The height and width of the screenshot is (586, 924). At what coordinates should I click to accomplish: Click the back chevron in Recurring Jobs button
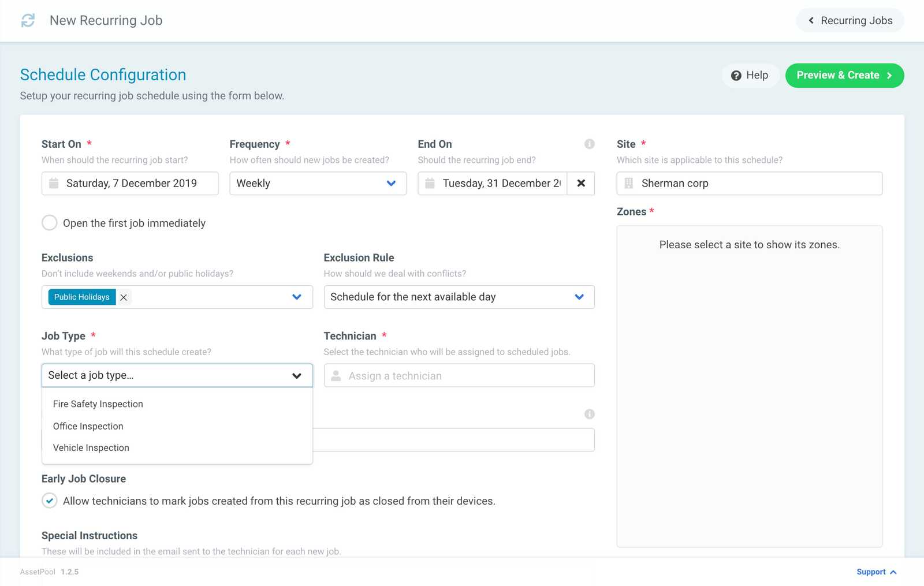point(811,21)
